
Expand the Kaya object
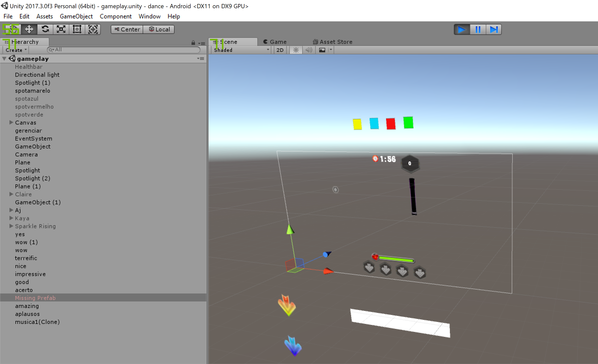pyautogui.click(x=11, y=218)
